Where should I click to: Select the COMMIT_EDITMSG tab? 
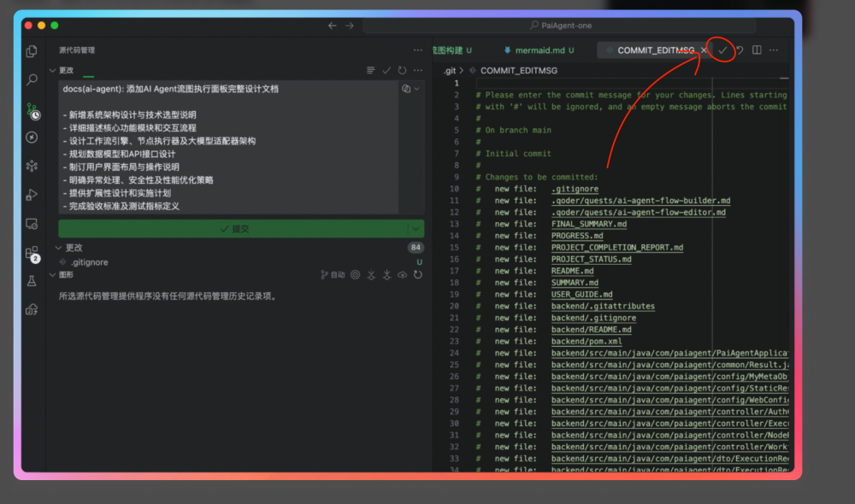(652, 50)
